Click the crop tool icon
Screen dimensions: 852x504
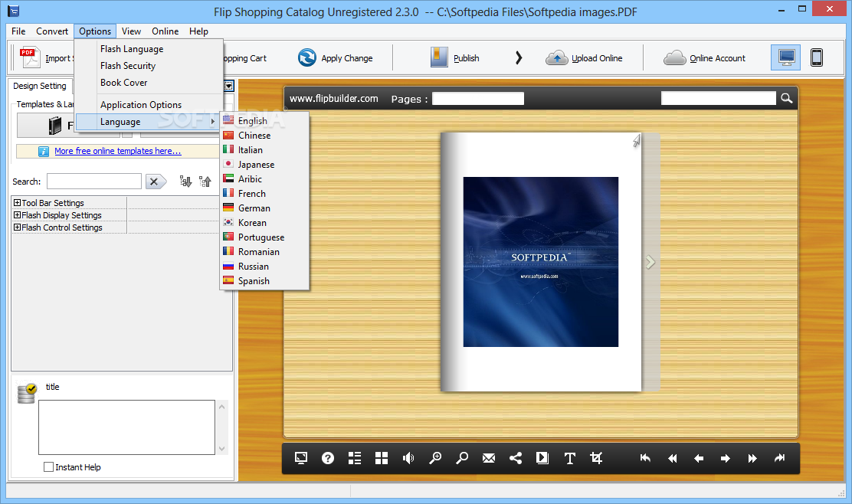(596, 458)
